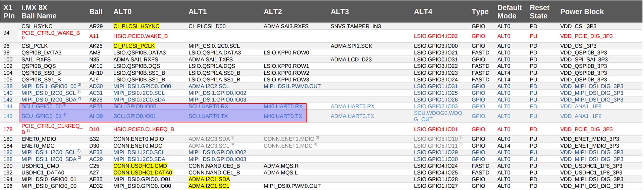The width and height of the screenshot is (644, 190).
Task: Click the ball name 'SCU_GPIO0_00'
Action: coord(42,106)
